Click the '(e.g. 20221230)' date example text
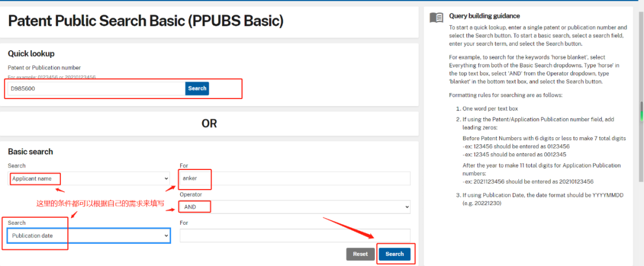This screenshot has height=266, width=644. pos(482,203)
